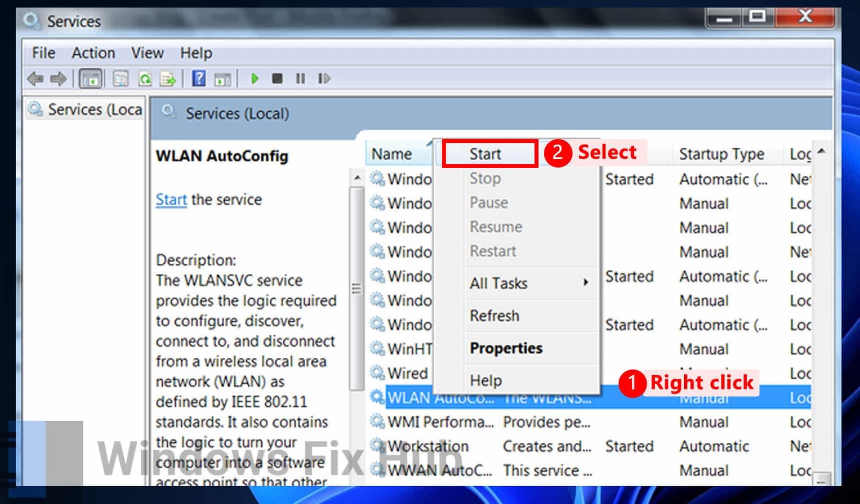Viewport: 860px width, 504px height.
Task: Click the disabled Restart context menu entry
Action: 493,251
